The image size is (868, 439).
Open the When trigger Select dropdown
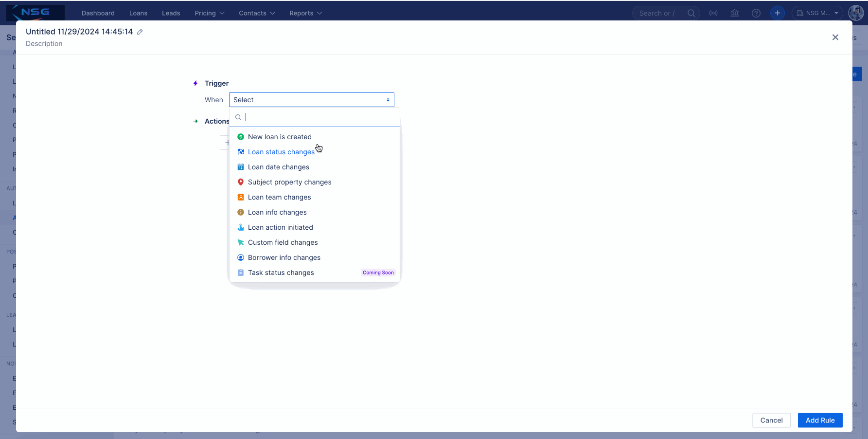pos(312,100)
